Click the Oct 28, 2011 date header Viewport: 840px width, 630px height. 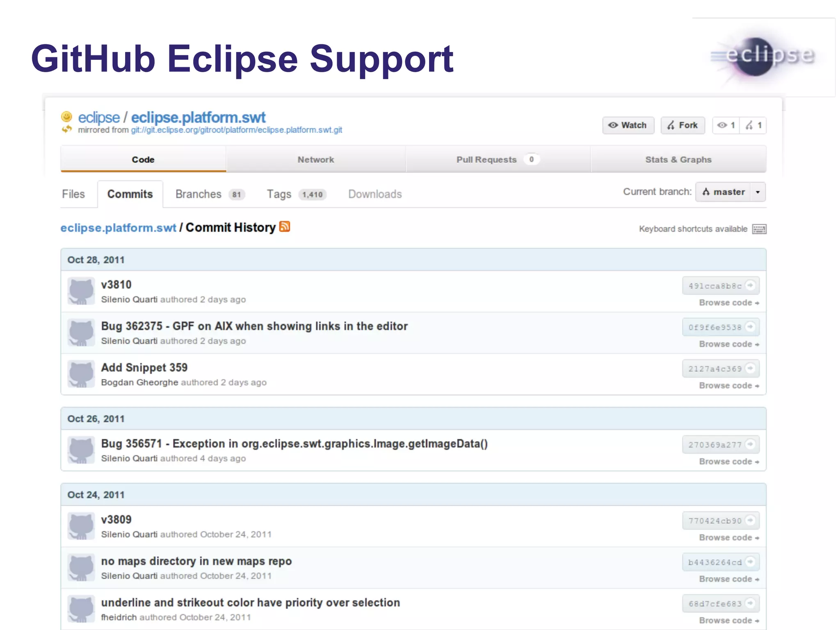(413, 260)
